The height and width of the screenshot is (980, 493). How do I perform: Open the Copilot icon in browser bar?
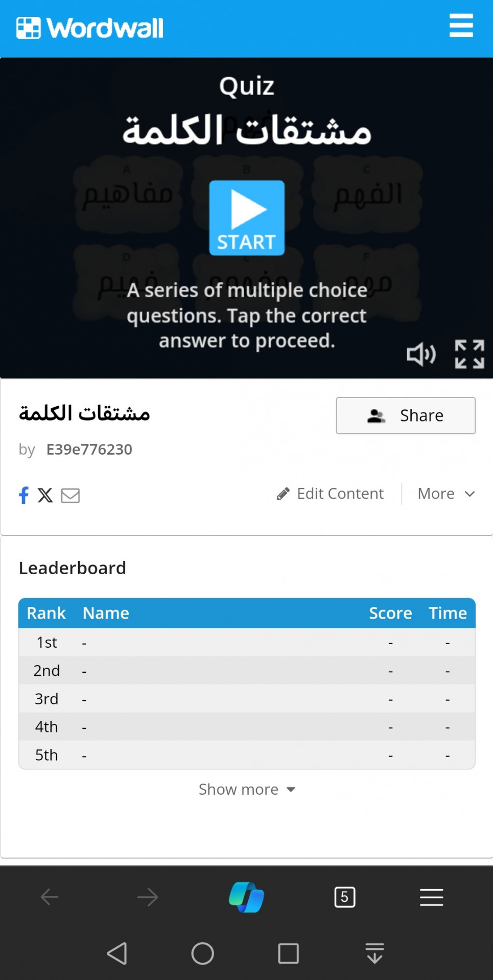247,897
